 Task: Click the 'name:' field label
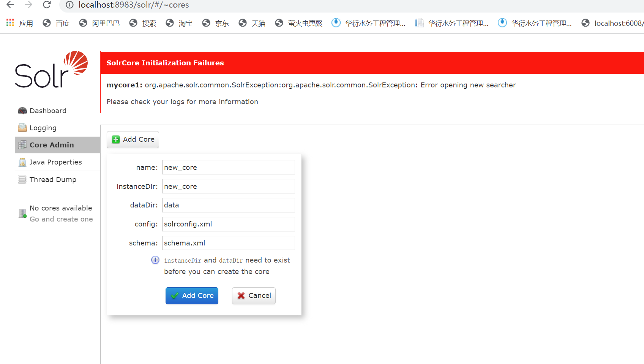(147, 168)
